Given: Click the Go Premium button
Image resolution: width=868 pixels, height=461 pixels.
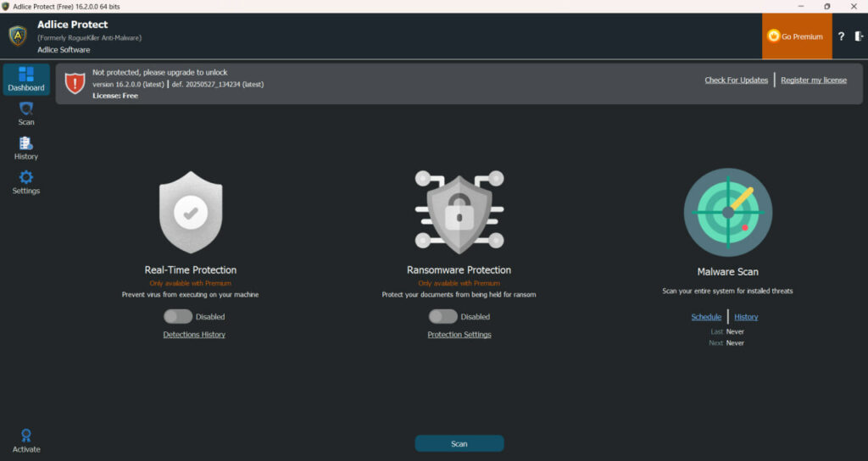Looking at the screenshot, I should (x=796, y=36).
